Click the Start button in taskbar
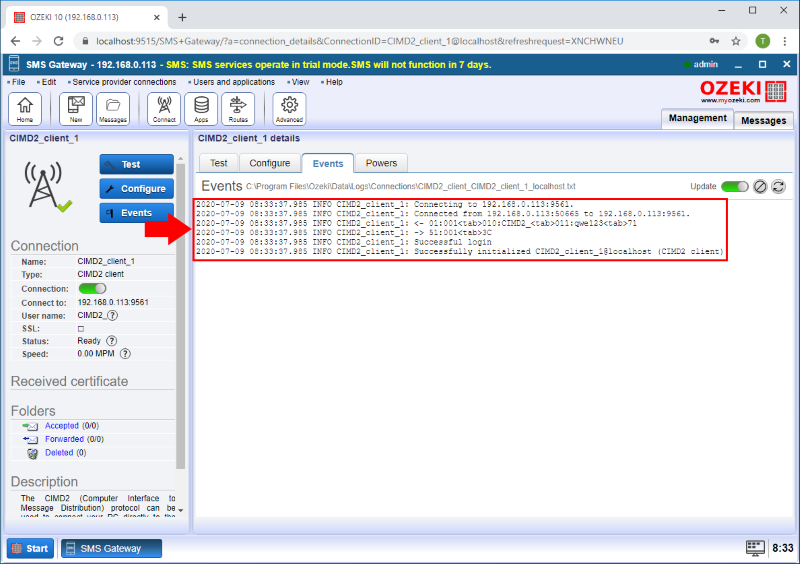Viewport: 800px width, 564px height. pyautogui.click(x=31, y=548)
